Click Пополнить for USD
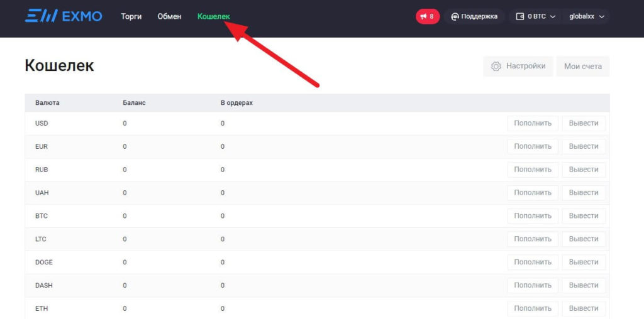The height and width of the screenshot is (319, 644). click(532, 123)
